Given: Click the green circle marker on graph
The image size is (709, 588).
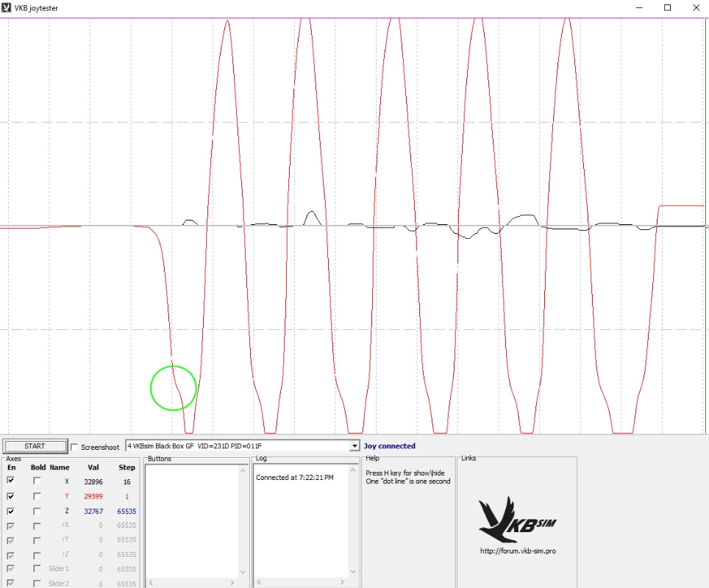Looking at the screenshot, I should click(x=174, y=387).
